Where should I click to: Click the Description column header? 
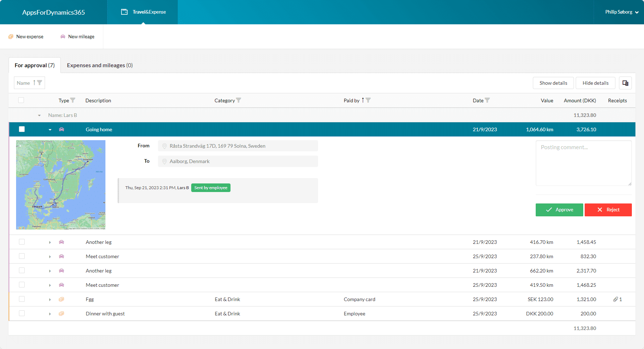pos(98,100)
